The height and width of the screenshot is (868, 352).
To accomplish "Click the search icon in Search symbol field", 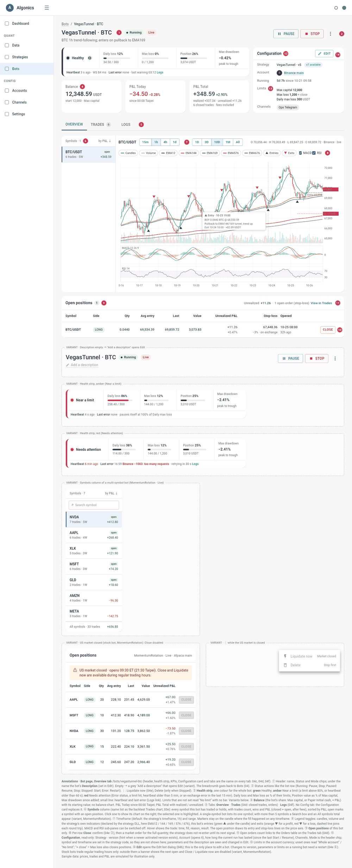I will click(x=73, y=505).
